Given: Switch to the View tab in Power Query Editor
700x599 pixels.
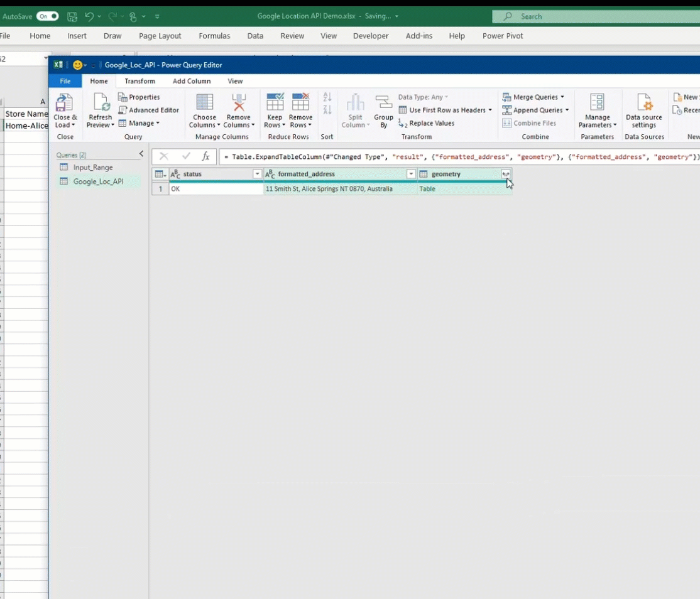Looking at the screenshot, I should coord(235,81).
